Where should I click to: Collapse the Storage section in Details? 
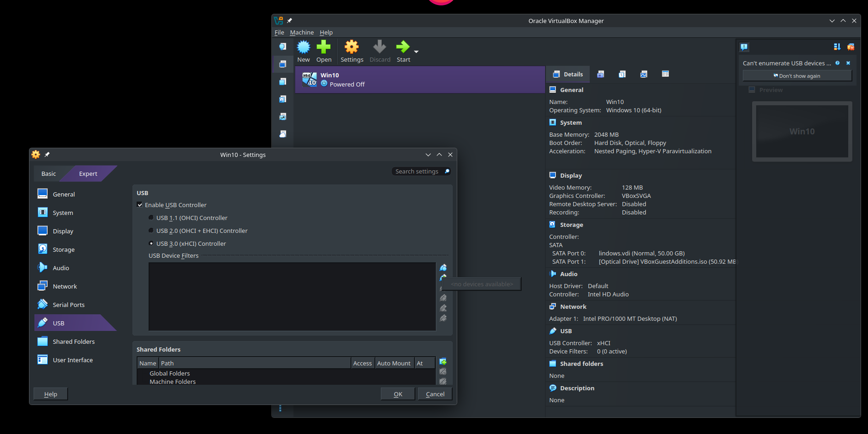coord(571,225)
